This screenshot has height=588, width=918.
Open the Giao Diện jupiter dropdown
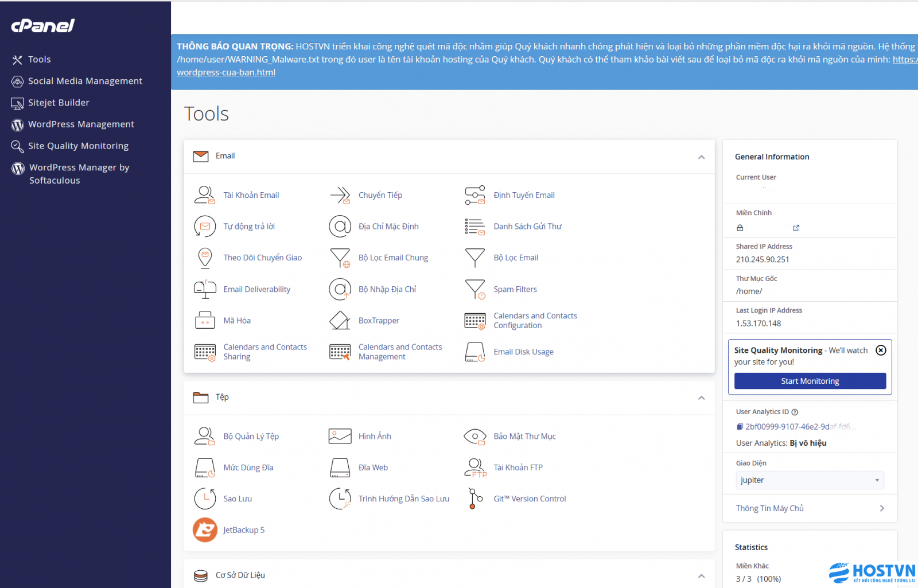coord(810,480)
